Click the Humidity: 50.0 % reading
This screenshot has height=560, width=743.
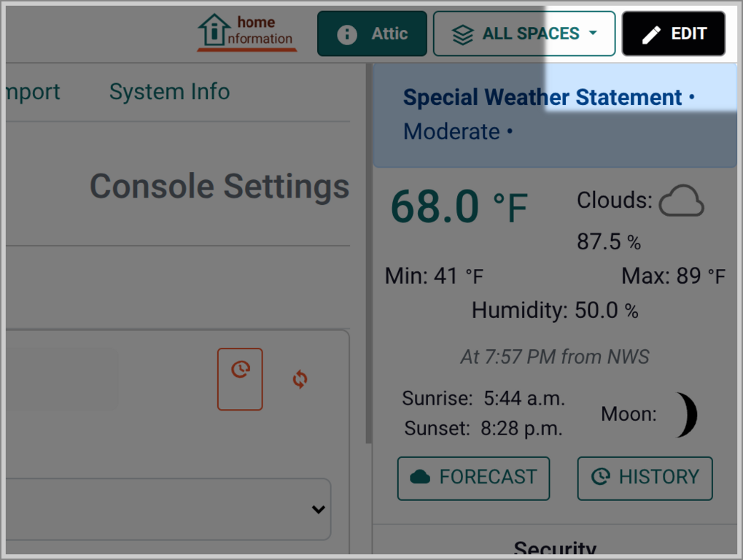point(555,311)
